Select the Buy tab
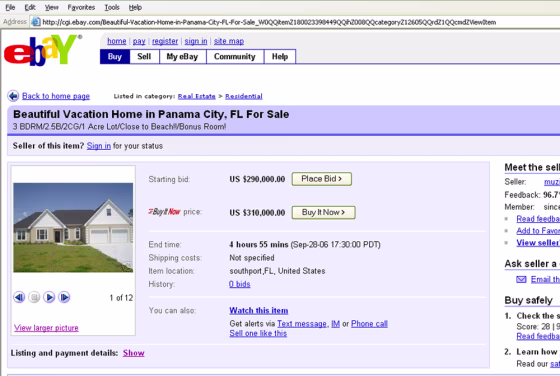This screenshot has height=376, width=560. click(x=115, y=56)
